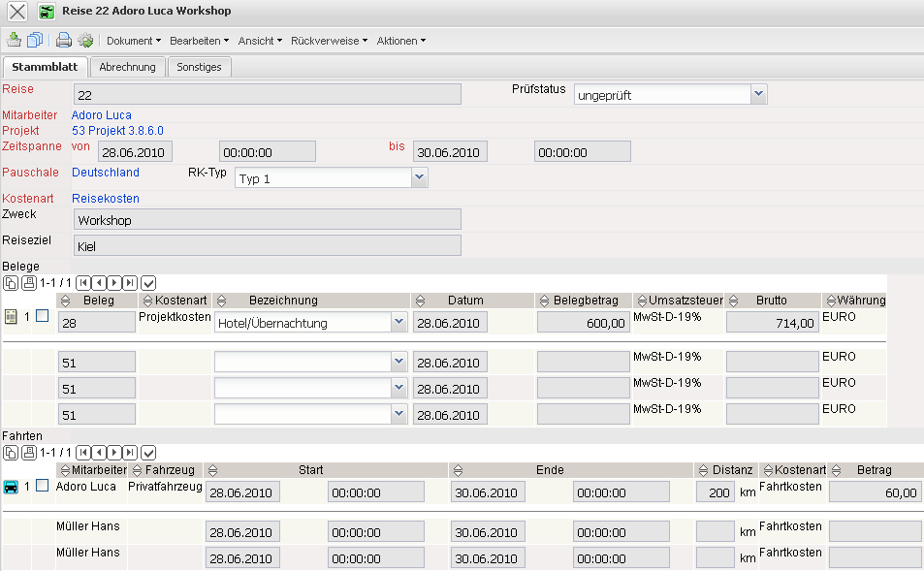Click the print icon in the main toolbar
Viewport: 924px width, 571px height.
[x=63, y=41]
